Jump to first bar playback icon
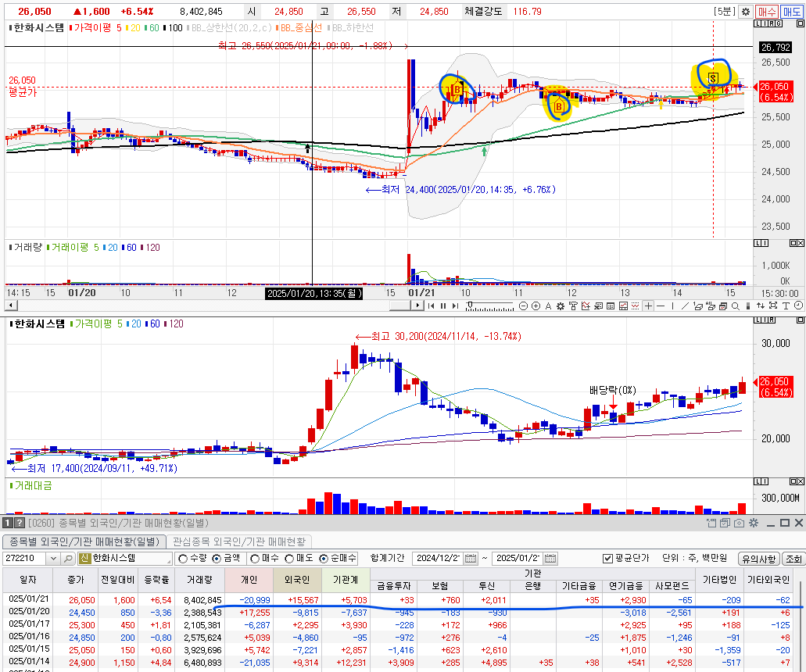The width and height of the screenshot is (806, 672). pos(432,306)
